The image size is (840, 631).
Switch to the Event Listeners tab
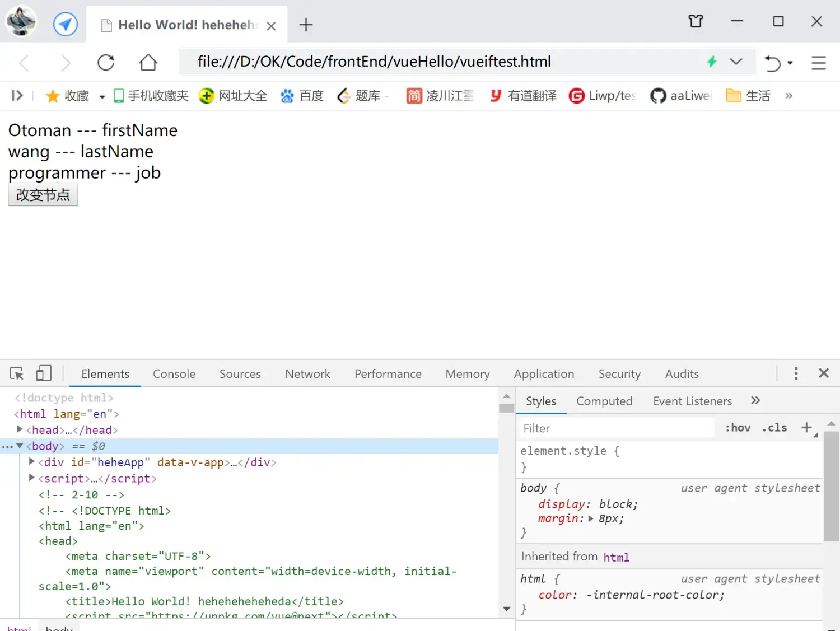[692, 401]
